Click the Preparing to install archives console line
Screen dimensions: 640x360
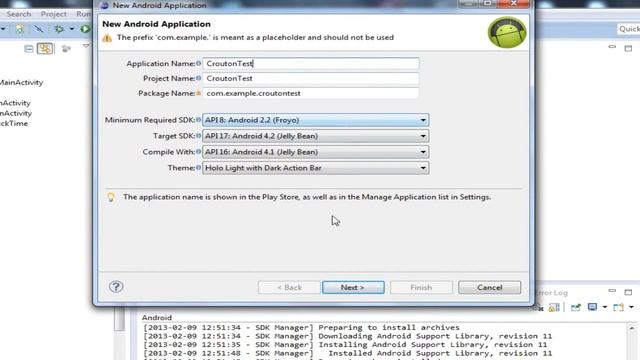pos(301,327)
